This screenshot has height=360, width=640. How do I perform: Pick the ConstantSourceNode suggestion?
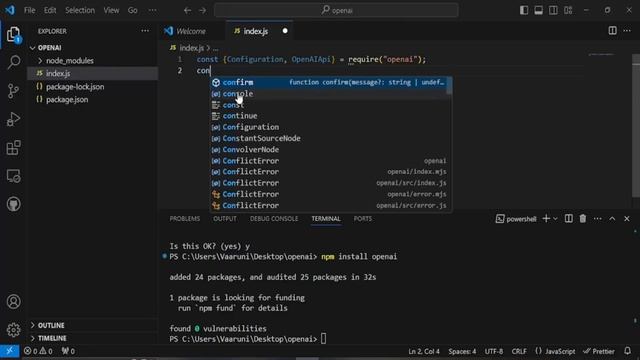(x=331, y=138)
